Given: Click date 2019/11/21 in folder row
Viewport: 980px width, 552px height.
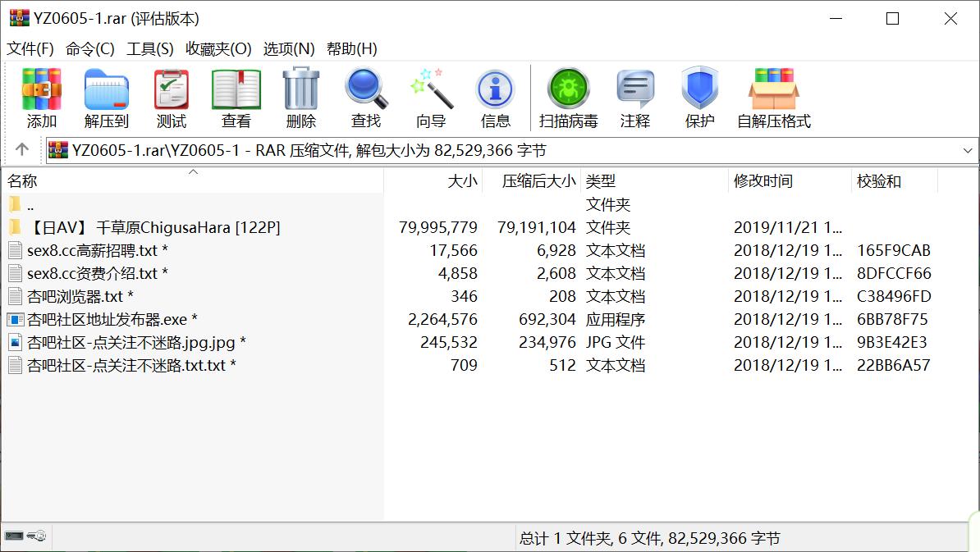Looking at the screenshot, I should pyautogui.click(x=787, y=227).
